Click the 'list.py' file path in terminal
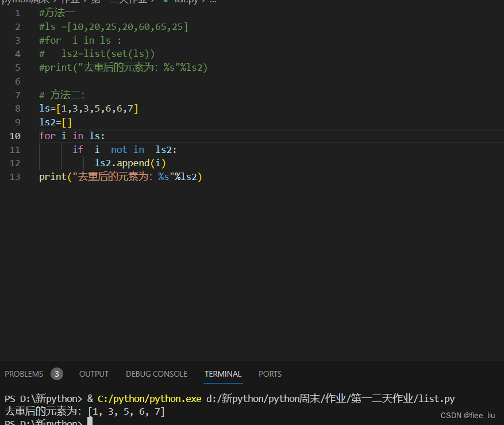The width and height of the screenshot is (504, 425). click(437, 399)
